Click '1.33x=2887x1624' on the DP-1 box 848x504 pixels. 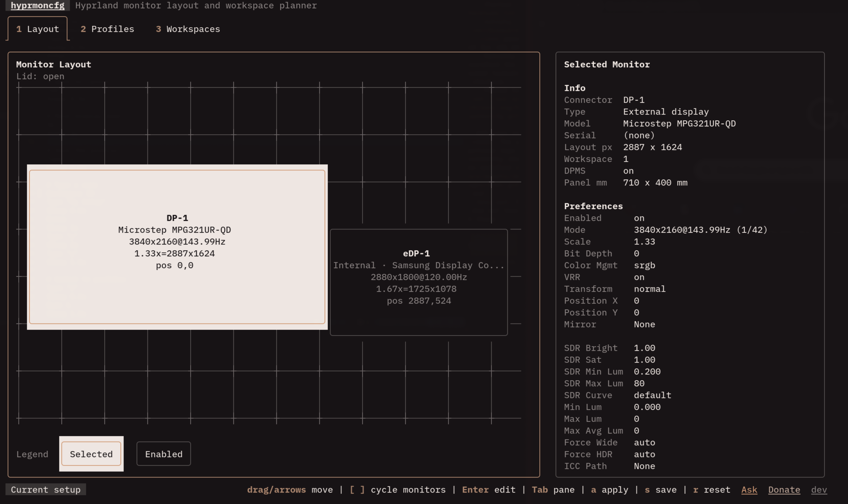click(175, 253)
